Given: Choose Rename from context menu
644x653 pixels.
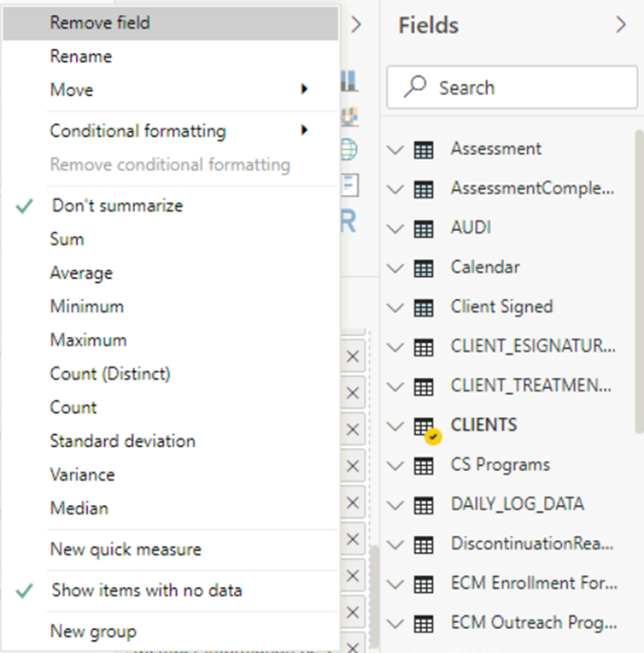Looking at the screenshot, I should [x=170, y=57].
